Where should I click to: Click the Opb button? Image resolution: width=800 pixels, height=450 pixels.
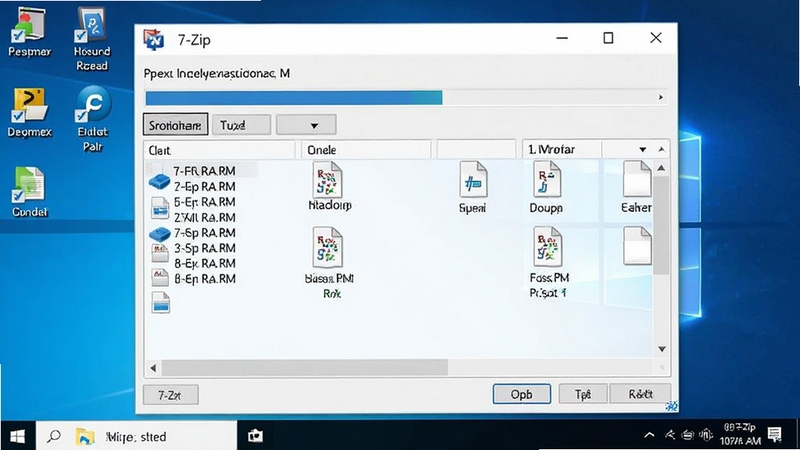click(521, 394)
